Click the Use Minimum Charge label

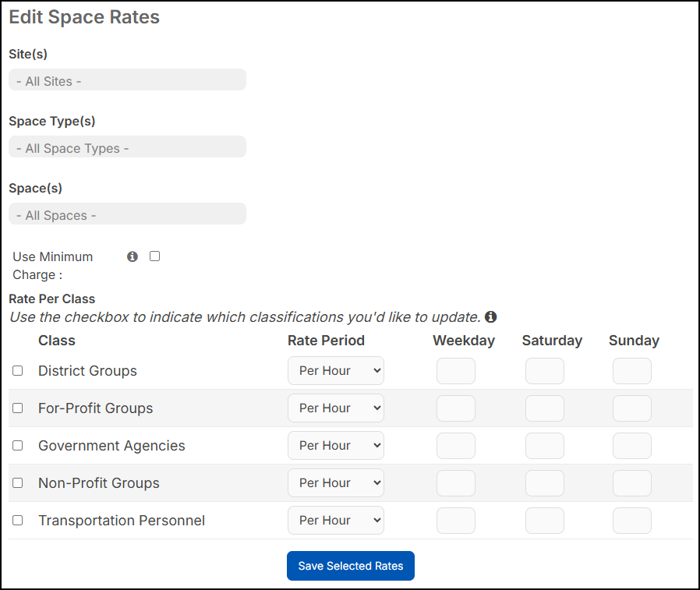tap(53, 266)
